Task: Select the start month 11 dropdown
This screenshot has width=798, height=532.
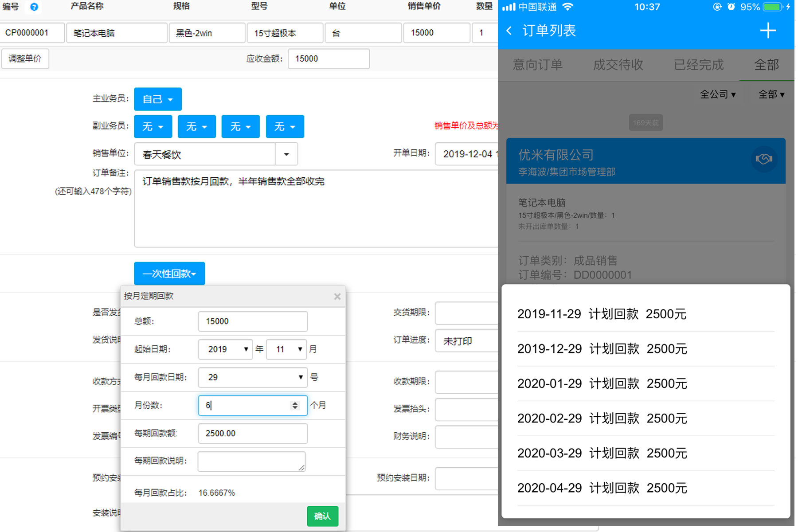Action: pyautogui.click(x=286, y=349)
